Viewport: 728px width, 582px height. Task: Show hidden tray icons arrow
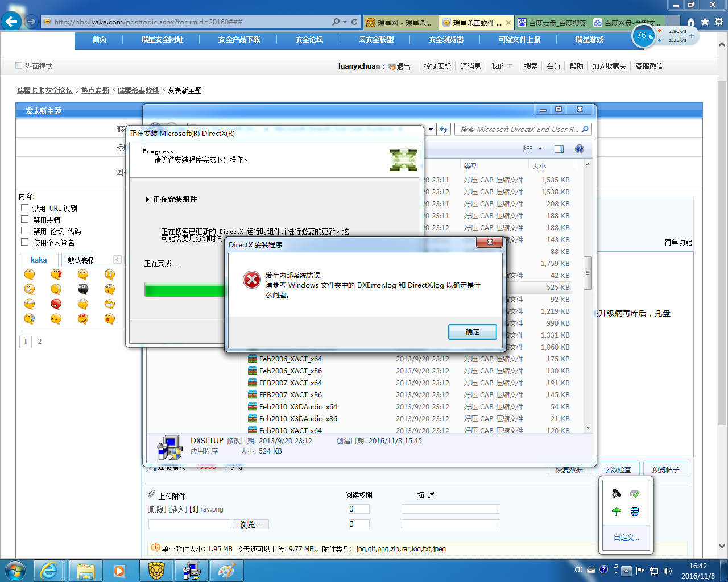click(x=626, y=571)
